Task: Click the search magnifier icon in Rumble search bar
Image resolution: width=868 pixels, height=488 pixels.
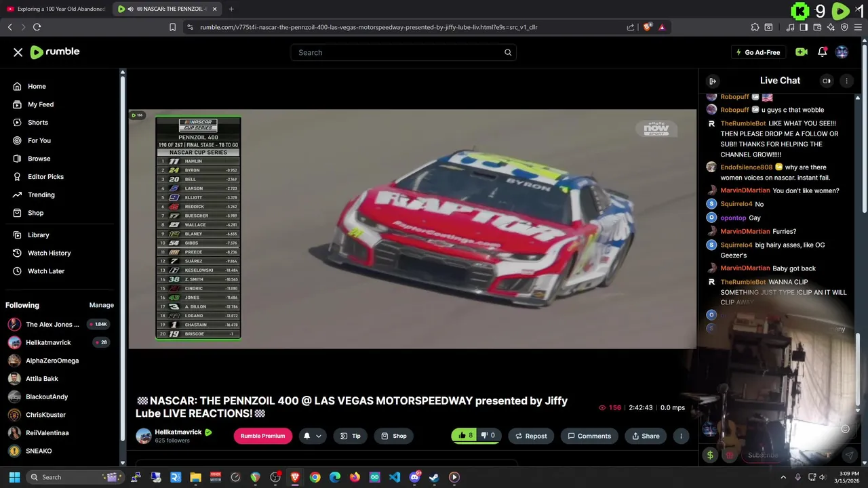Action: click(x=508, y=52)
